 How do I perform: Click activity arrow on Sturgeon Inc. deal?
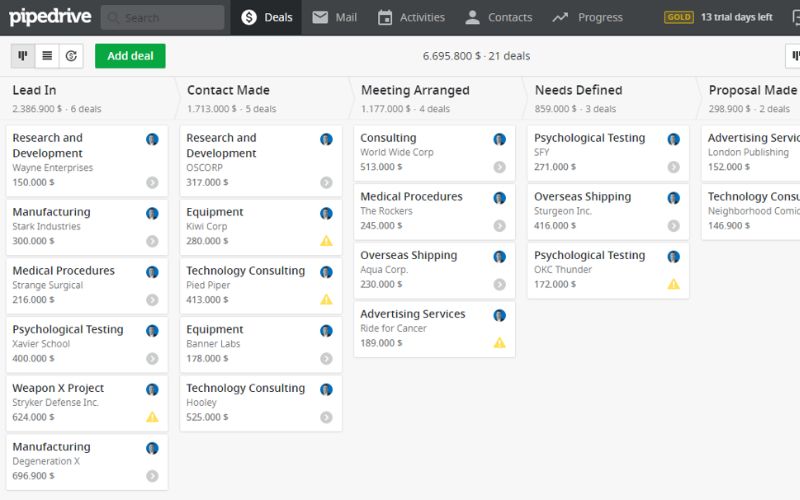tap(673, 226)
